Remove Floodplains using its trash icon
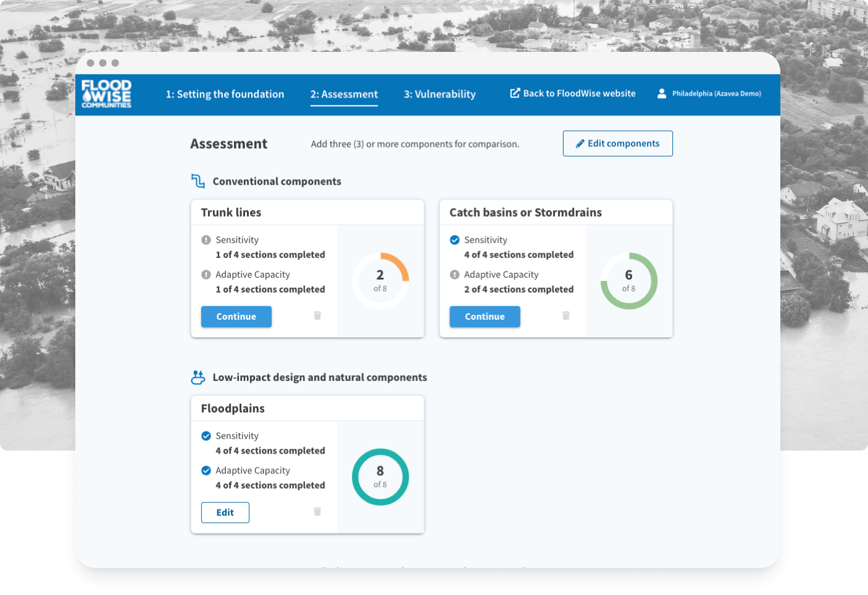Viewport: 868px width, 595px height. (x=317, y=511)
